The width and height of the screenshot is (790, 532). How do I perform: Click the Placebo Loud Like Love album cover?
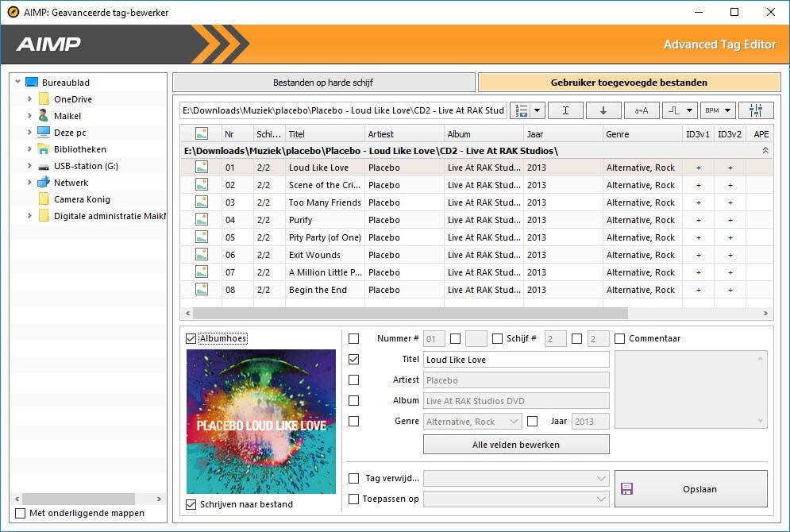(x=261, y=422)
